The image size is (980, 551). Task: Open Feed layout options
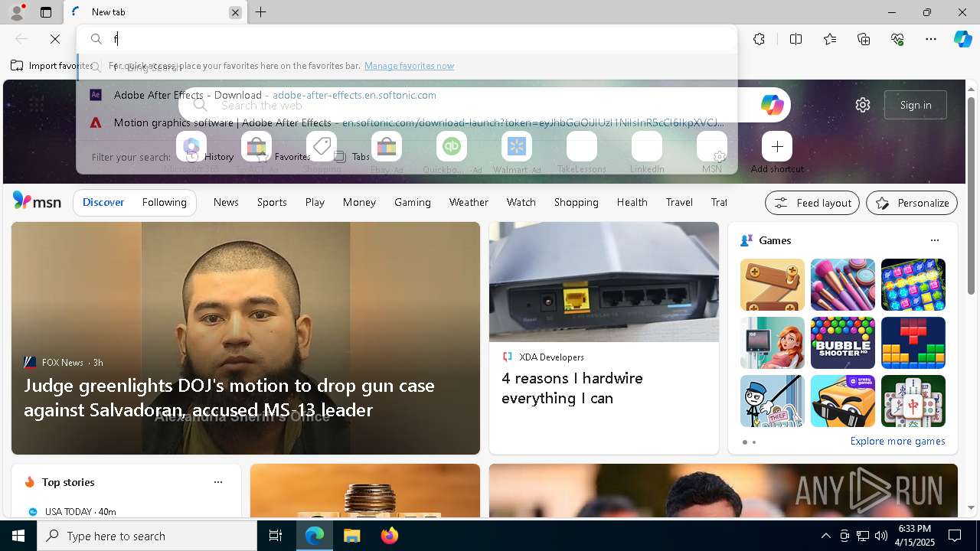[x=812, y=203]
